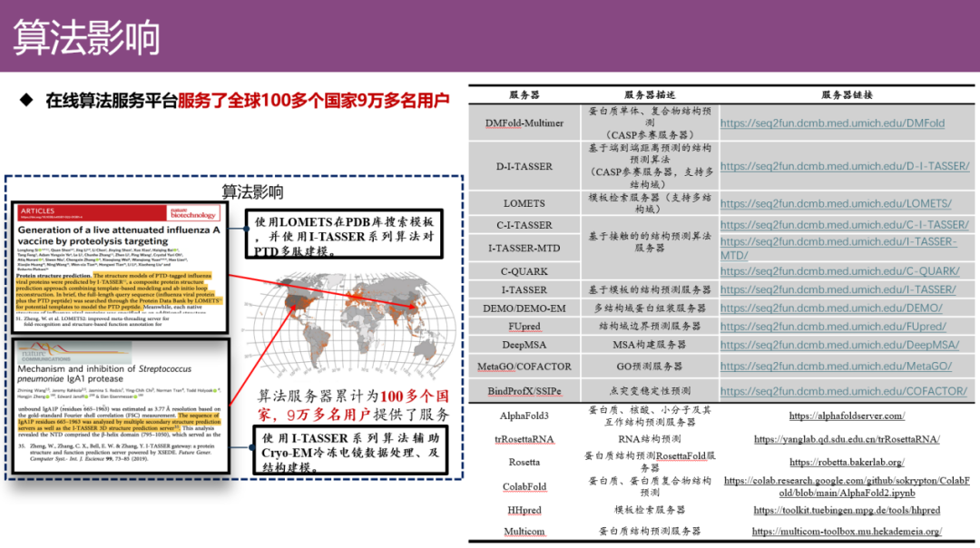Image resolution: width=980 pixels, height=548 pixels.
Task: Visit the FUpred server URL
Action: click(833, 326)
